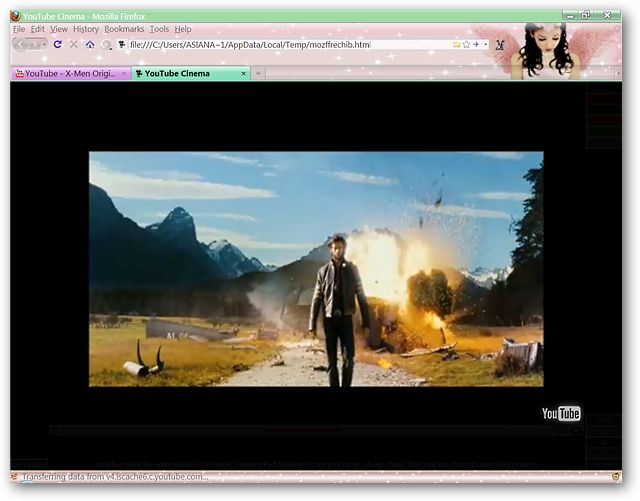
Task: Click the status bar icon at right
Action: point(616,477)
